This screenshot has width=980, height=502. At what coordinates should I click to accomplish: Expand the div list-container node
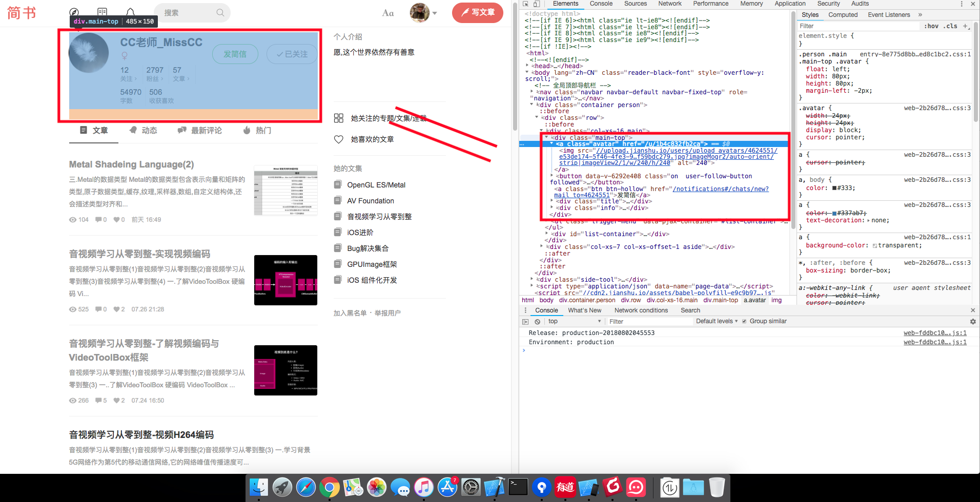[547, 234]
